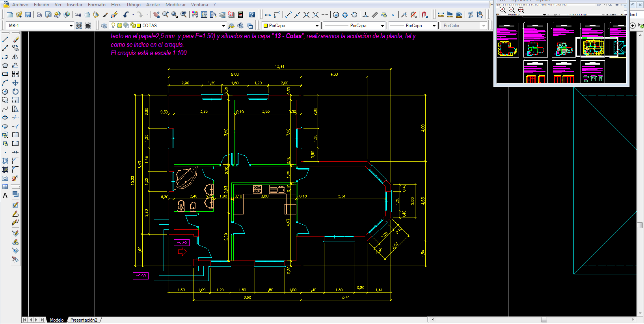Open the Layer Properties Manager

[x=104, y=26]
